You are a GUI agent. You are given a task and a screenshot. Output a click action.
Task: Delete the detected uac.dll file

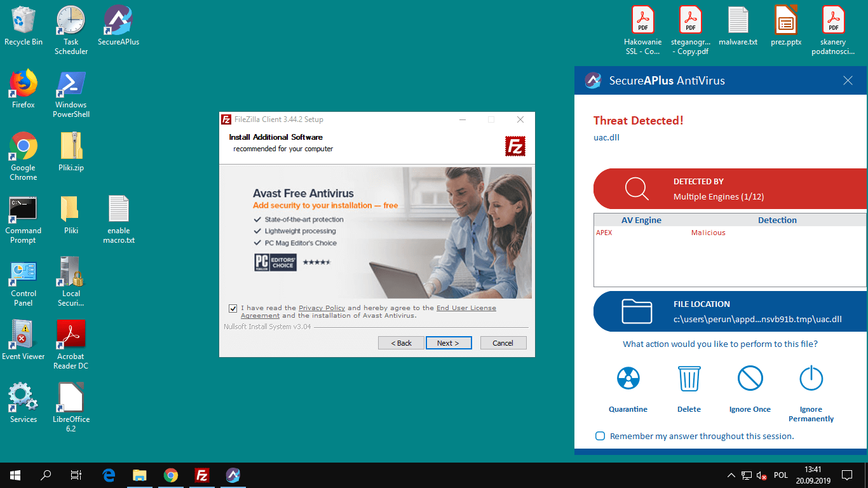click(689, 389)
